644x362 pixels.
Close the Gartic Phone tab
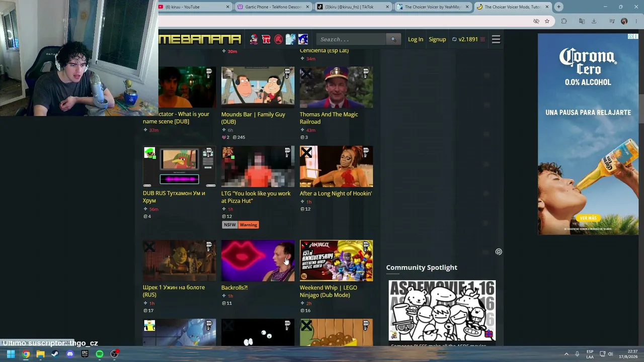[307, 7]
